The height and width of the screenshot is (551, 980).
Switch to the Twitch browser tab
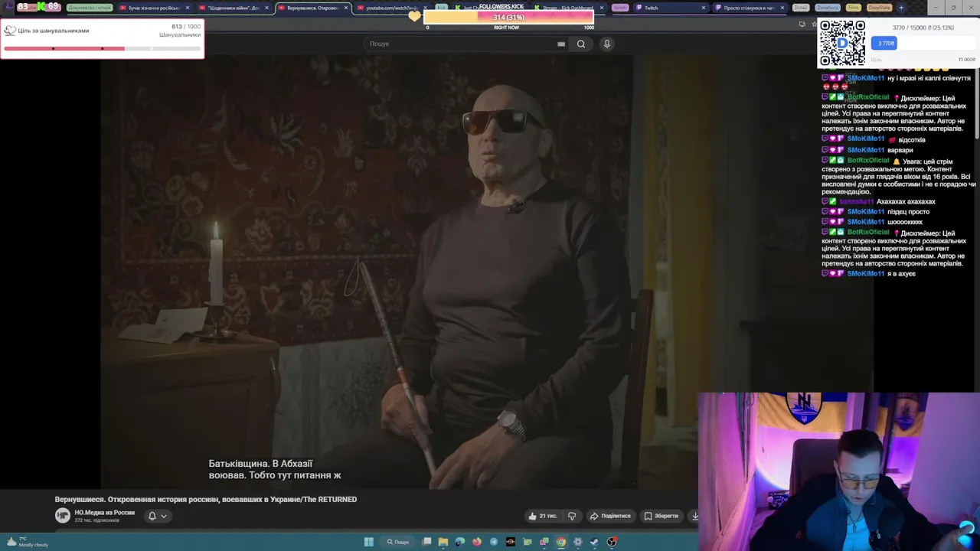click(668, 8)
